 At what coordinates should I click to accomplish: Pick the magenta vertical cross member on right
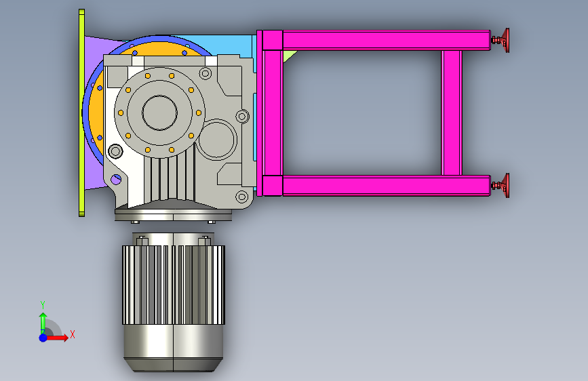pyautogui.click(x=452, y=113)
